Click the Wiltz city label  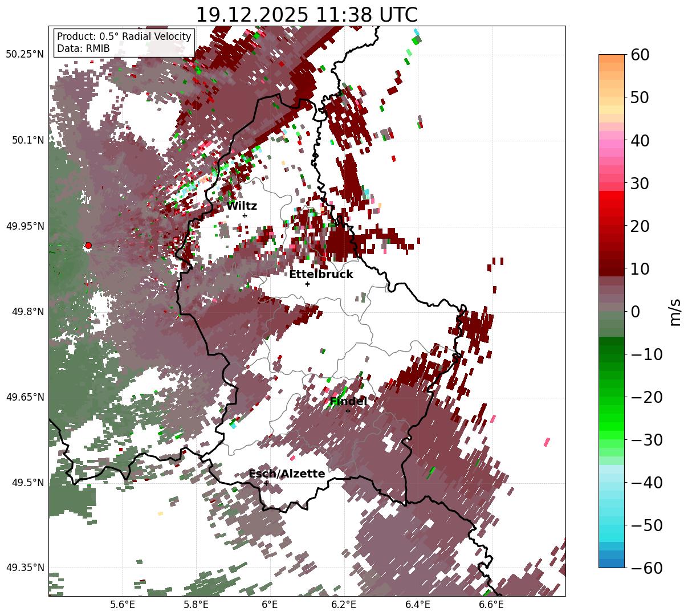point(242,206)
